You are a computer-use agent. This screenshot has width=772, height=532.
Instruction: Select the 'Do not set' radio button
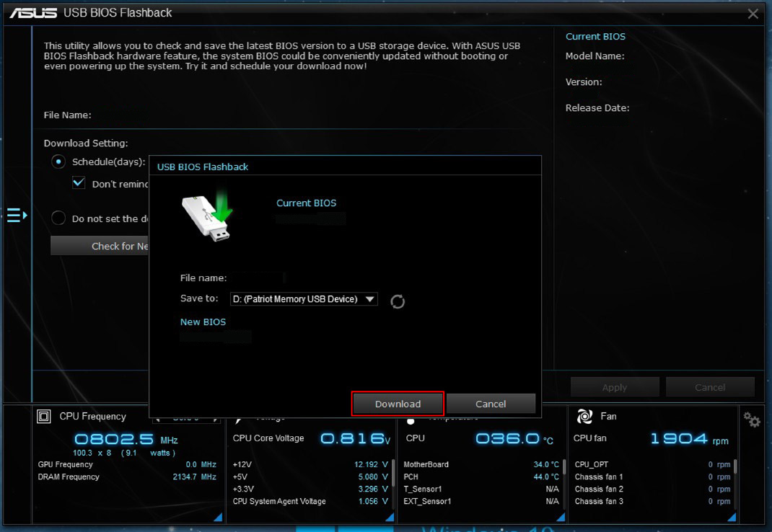coord(58,218)
